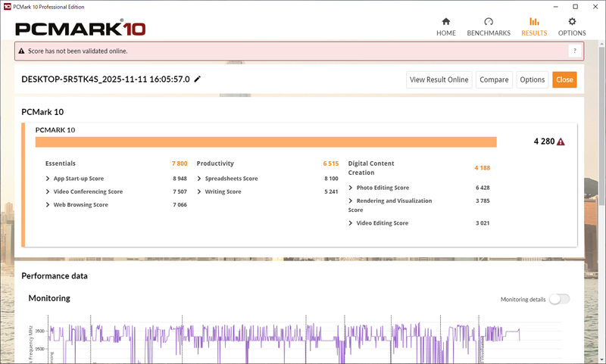Image resolution: width=606 pixels, height=364 pixels.
Task: Go to BENCHMARKS menu label
Action: (489, 33)
